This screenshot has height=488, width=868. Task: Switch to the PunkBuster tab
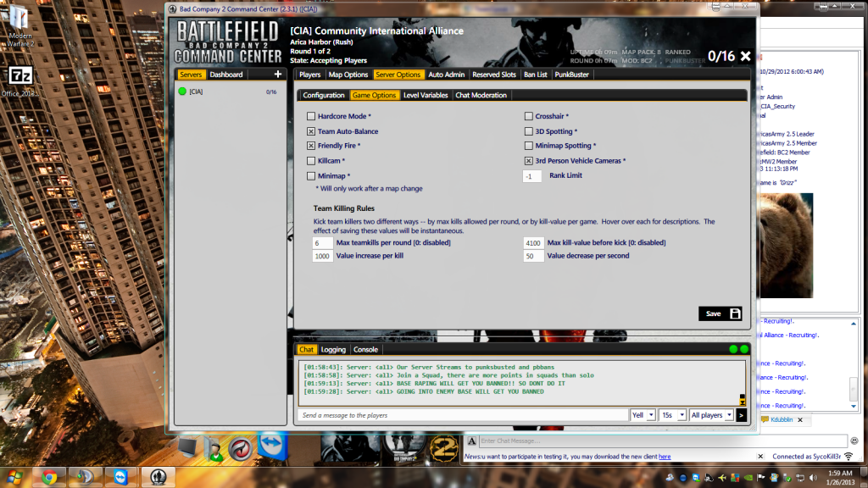572,75
